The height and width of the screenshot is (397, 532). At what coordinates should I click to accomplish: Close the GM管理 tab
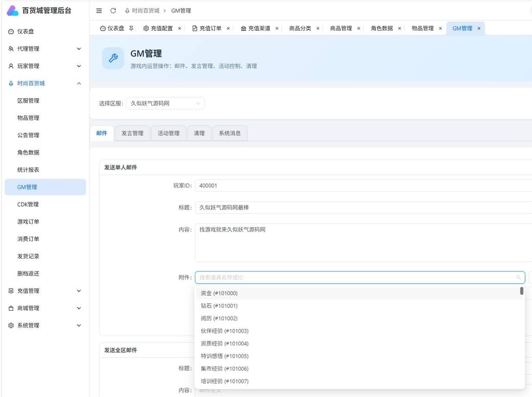478,29
